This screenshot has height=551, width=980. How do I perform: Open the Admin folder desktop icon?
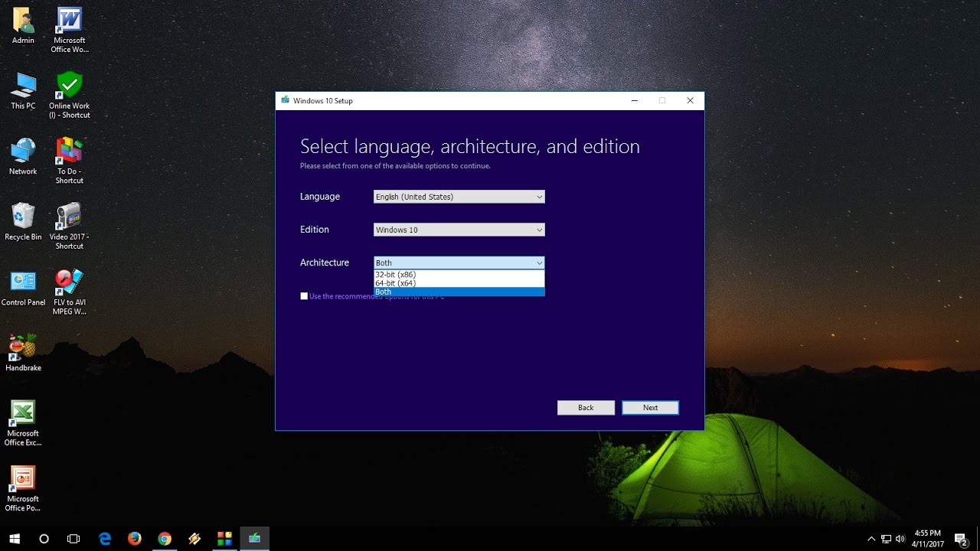pos(23,25)
